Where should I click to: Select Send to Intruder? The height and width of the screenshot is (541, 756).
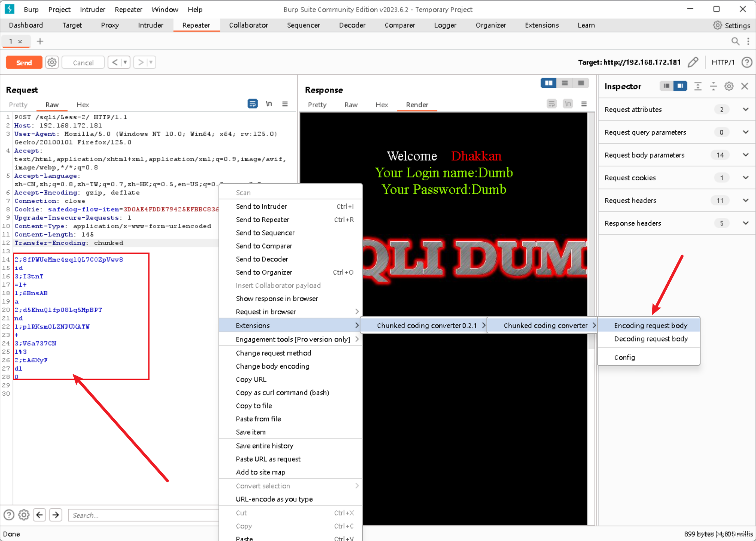pyautogui.click(x=291, y=206)
